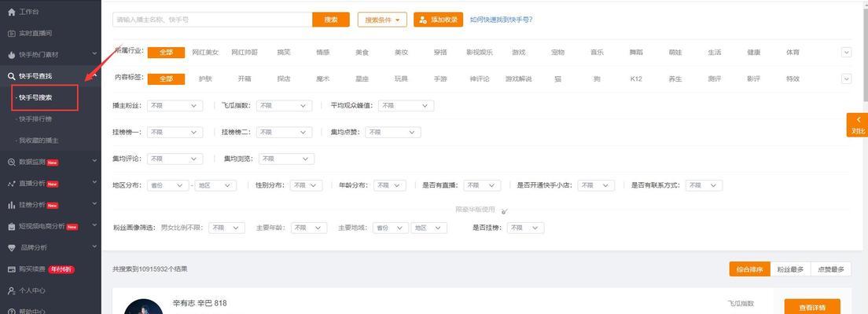Image resolution: width=868 pixels, height=314 pixels.
Task: Open 是否挂榜 dropdown
Action: 526,228
